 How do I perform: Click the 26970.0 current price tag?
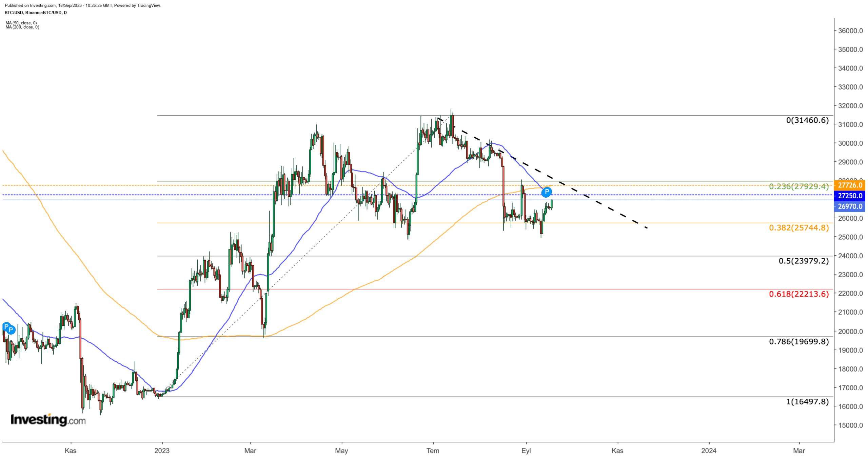pyautogui.click(x=850, y=206)
